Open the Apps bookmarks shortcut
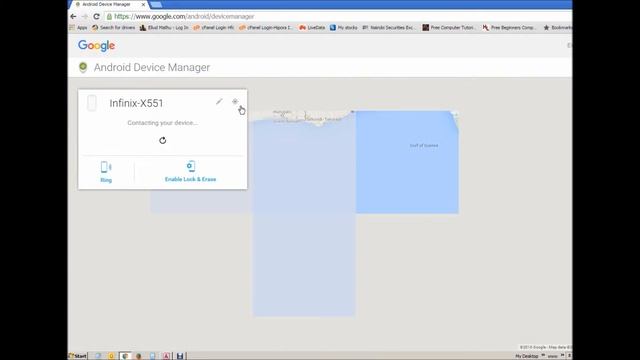Screen dimensions: 640x360 pyautogui.click(x=78, y=28)
